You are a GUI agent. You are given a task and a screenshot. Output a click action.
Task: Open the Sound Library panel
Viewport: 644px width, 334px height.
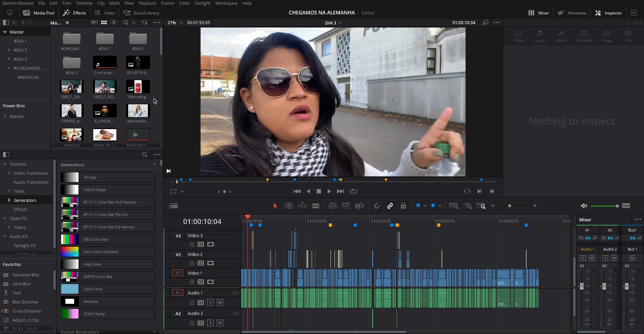tap(141, 13)
